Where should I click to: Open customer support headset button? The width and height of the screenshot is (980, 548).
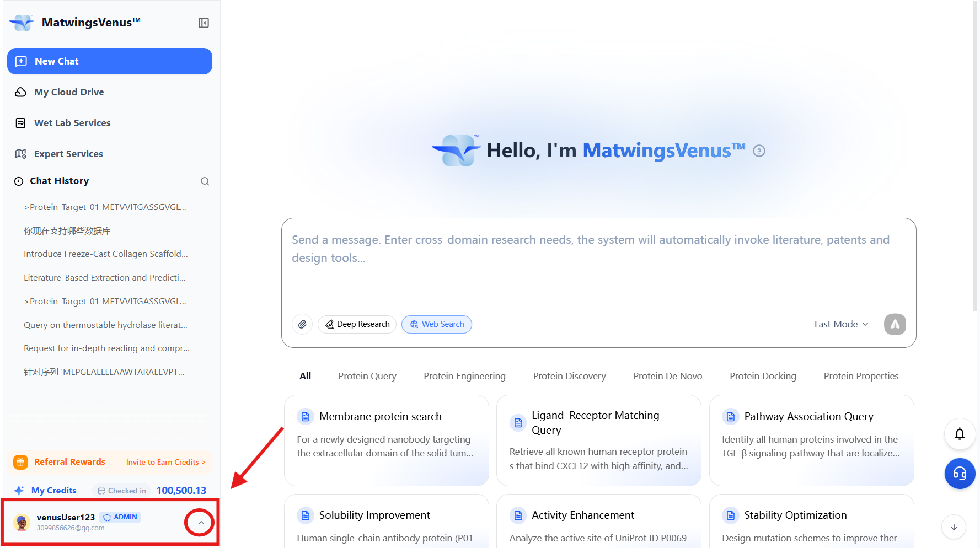click(x=960, y=474)
